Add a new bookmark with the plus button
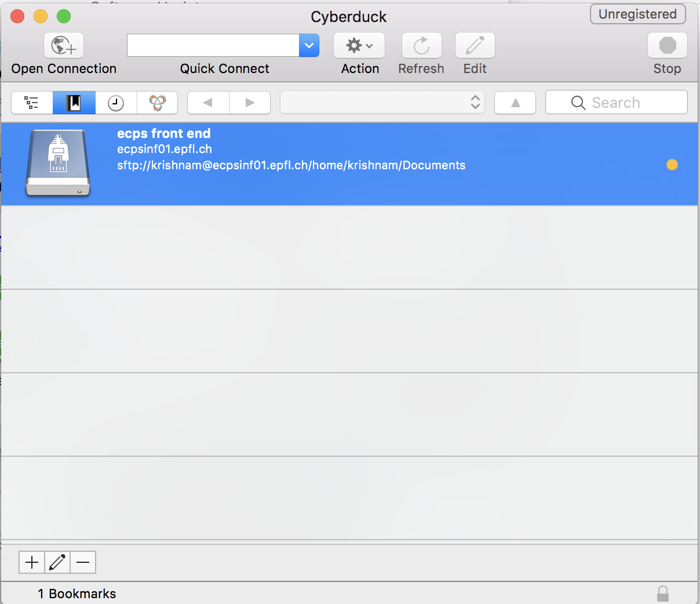 (32, 562)
